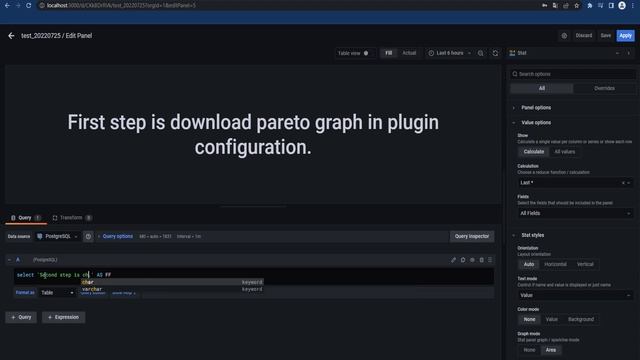640x360 pixels.
Task: Click the Search options input field
Action: click(573, 74)
